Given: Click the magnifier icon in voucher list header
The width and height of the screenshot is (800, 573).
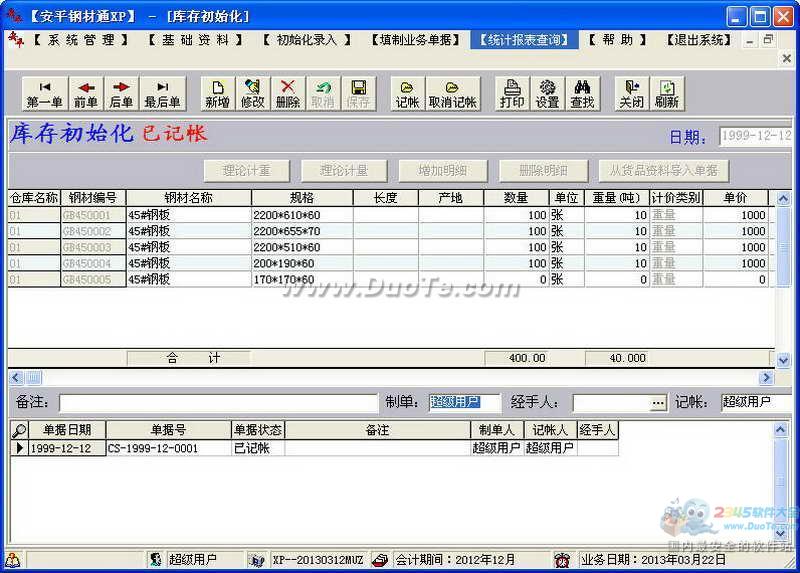Looking at the screenshot, I should [19, 431].
